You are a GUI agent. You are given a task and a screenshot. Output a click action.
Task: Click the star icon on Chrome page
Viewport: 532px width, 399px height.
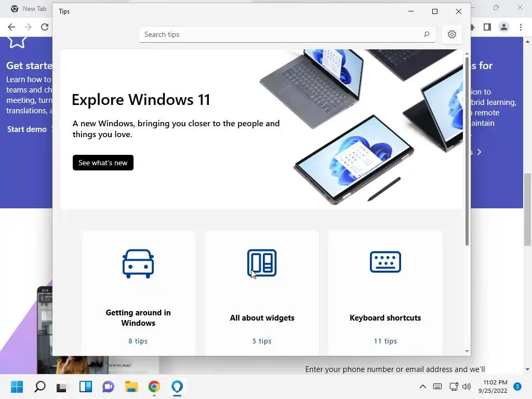pos(17,42)
